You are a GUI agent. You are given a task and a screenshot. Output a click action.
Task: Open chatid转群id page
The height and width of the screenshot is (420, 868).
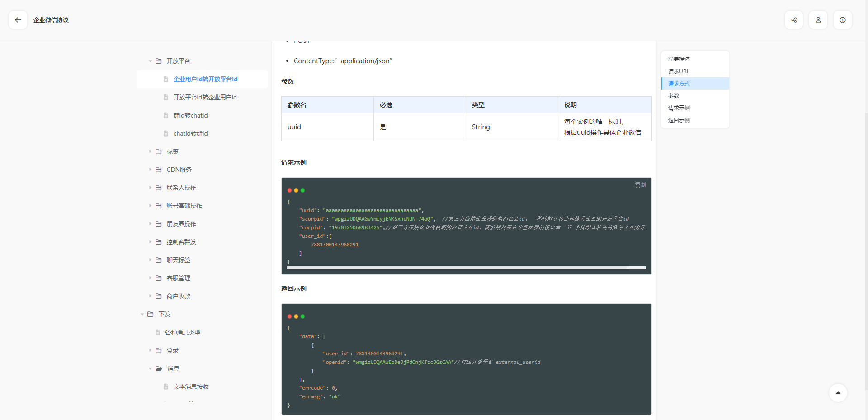click(x=190, y=133)
